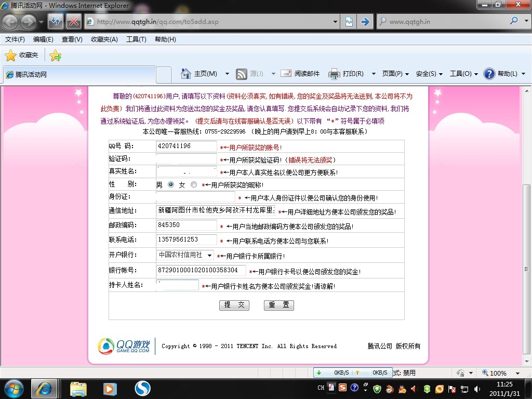Print the page with printer icon
Screen dimensions: 532x399
[334, 74]
